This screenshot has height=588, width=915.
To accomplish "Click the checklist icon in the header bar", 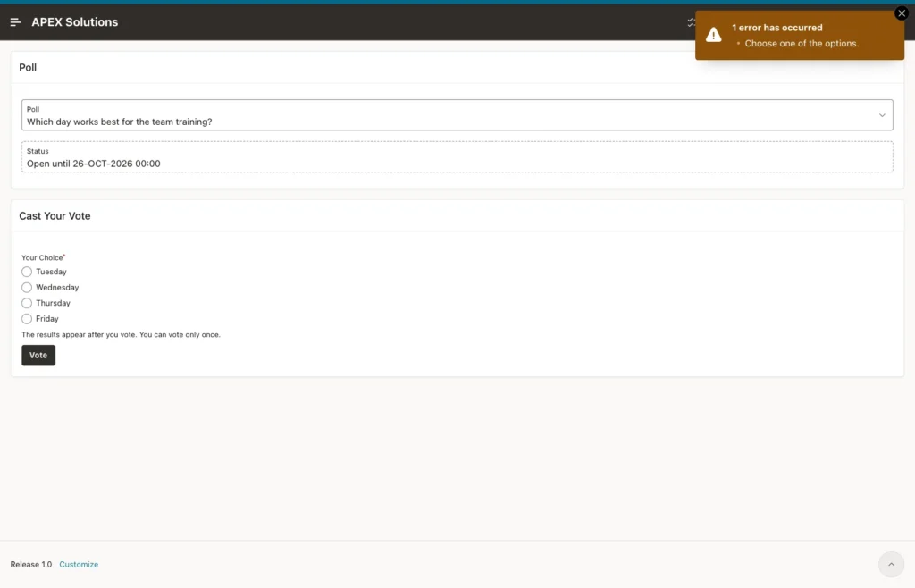I will tap(691, 22).
